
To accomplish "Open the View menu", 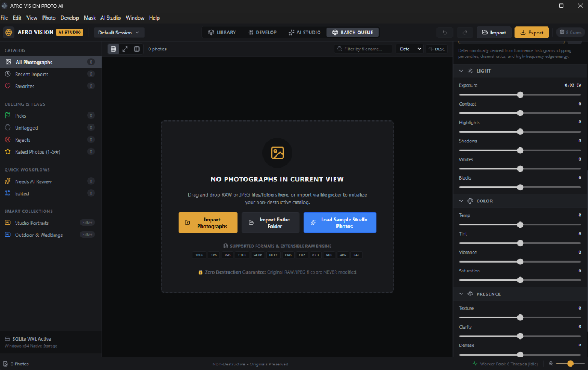I will pyautogui.click(x=32, y=18).
